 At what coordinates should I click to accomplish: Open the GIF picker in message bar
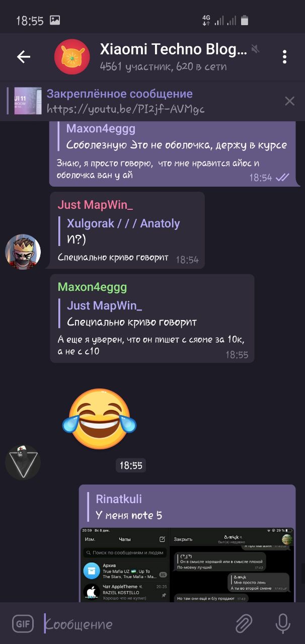pyautogui.click(x=23, y=624)
